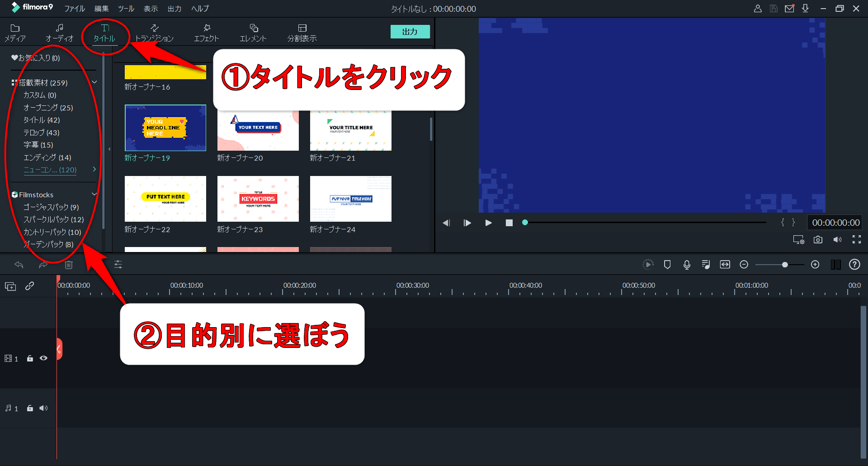Record voiceover with microphone icon

[687, 265]
